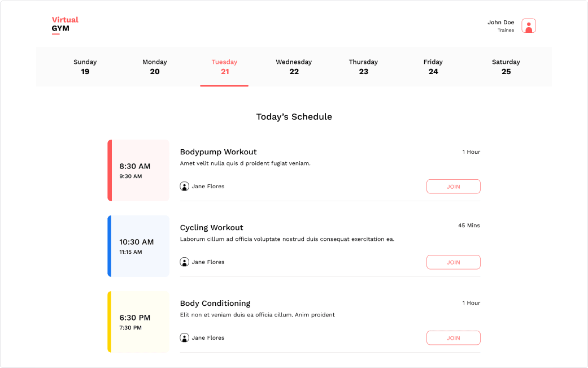Click the Virtual GYM logo
The height and width of the screenshot is (368, 588).
pos(64,24)
